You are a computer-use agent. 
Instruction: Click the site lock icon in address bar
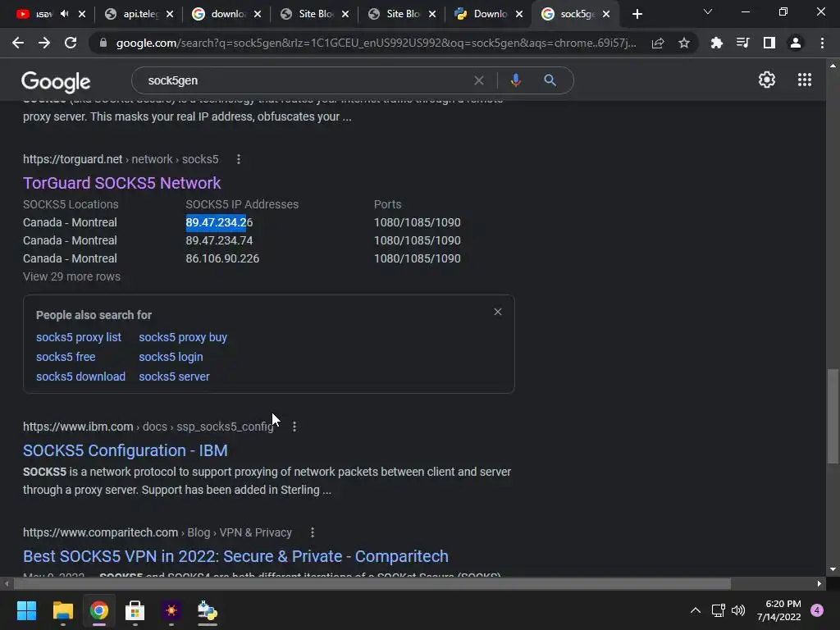(x=103, y=43)
